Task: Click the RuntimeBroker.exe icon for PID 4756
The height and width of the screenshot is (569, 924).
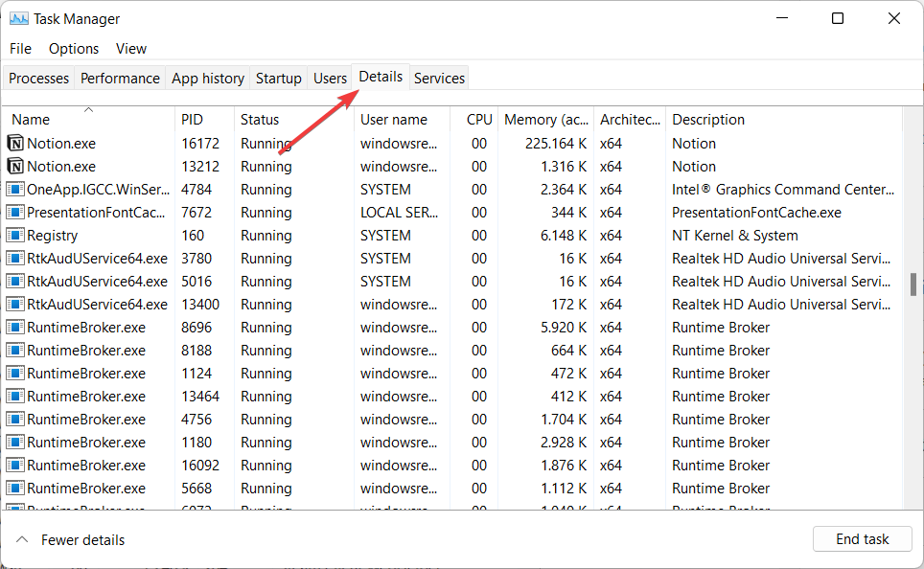Action: pyautogui.click(x=15, y=419)
